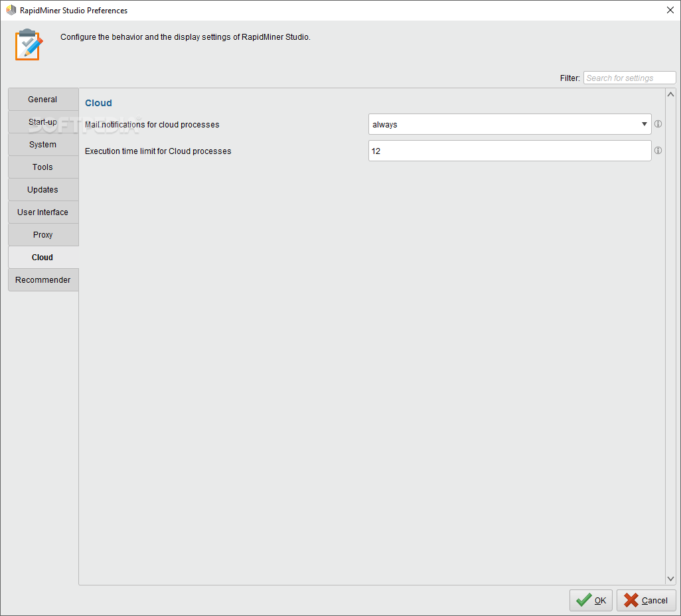Open the Updates tab
Screen dimensions: 681x616
coord(43,189)
